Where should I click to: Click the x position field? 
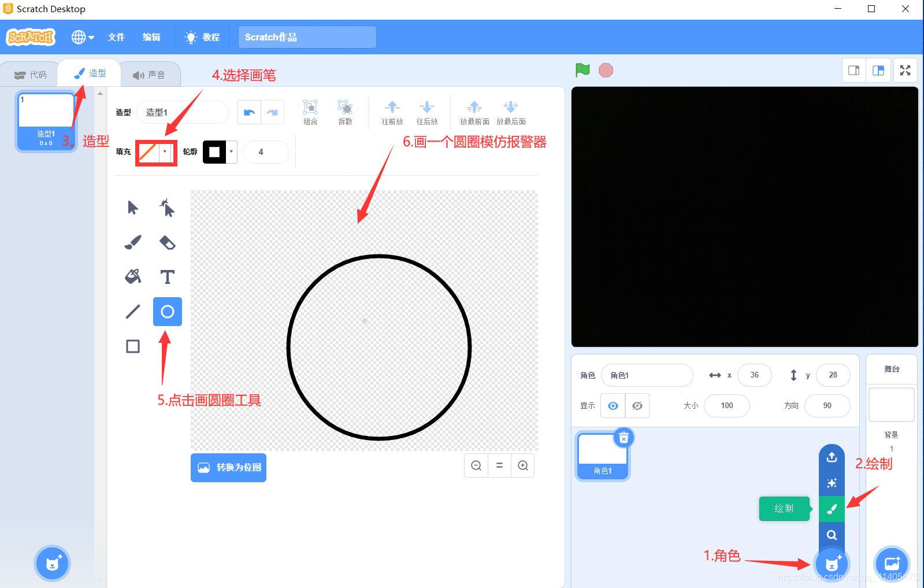754,375
